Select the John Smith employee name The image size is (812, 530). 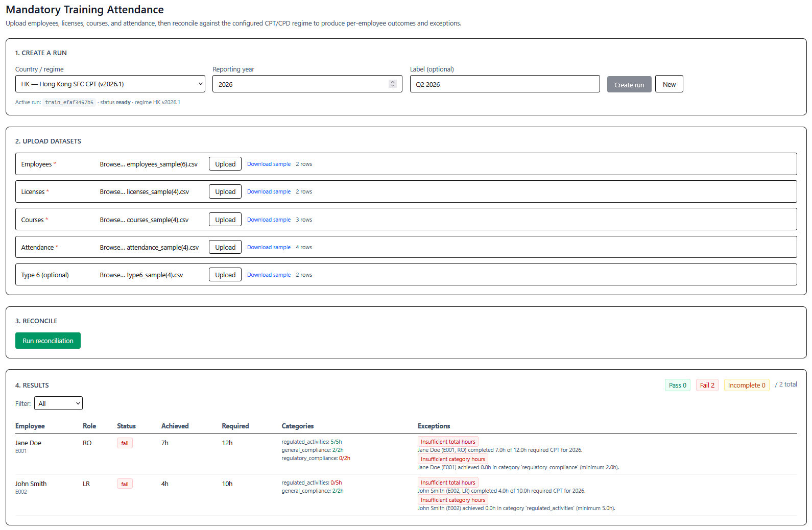pos(31,484)
